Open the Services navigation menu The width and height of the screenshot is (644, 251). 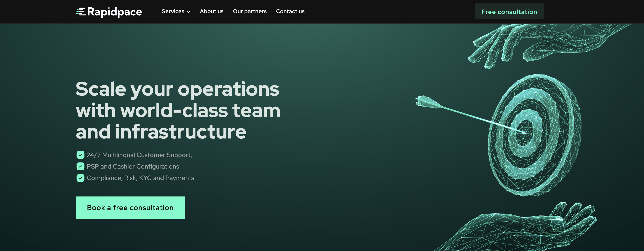click(x=173, y=11)
